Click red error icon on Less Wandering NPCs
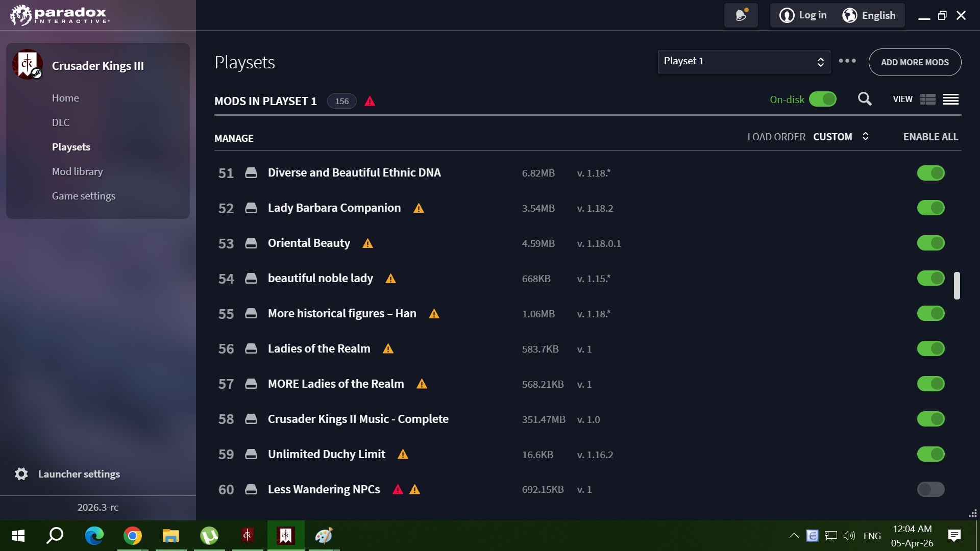The width and height of the screenshot is (980, 551). point(398,490)
